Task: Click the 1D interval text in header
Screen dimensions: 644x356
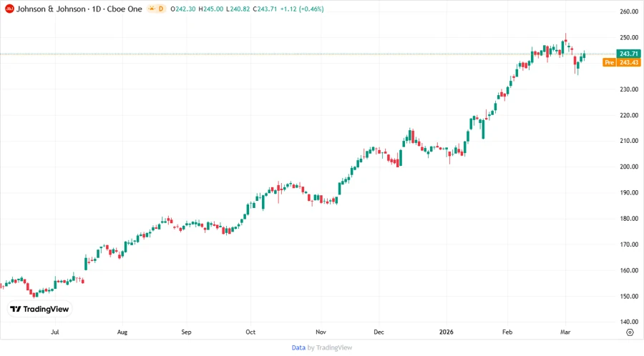Action: coord(96,9)
